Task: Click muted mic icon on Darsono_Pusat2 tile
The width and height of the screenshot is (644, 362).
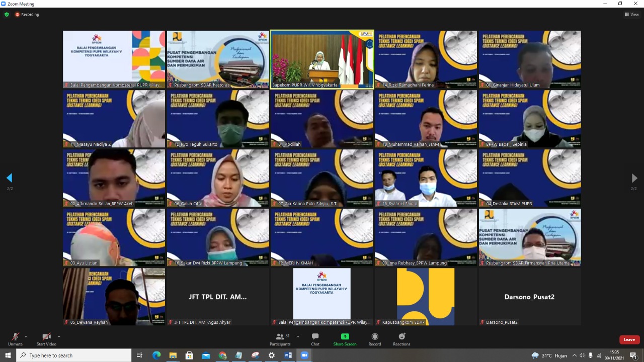Action: pyautogui.click(x=482, y=322)
